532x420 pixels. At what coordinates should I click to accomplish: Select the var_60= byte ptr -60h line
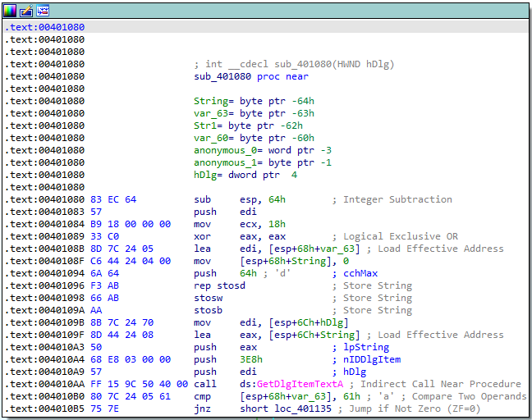(254, 138)
